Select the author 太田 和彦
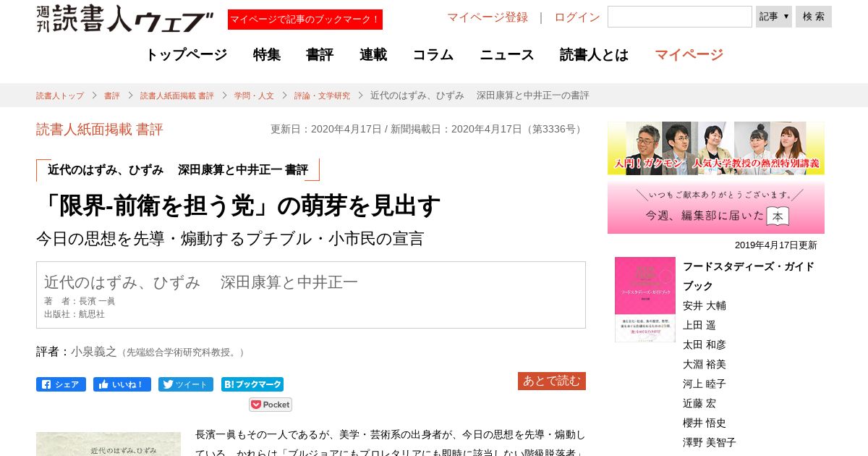 pos(705,345)
